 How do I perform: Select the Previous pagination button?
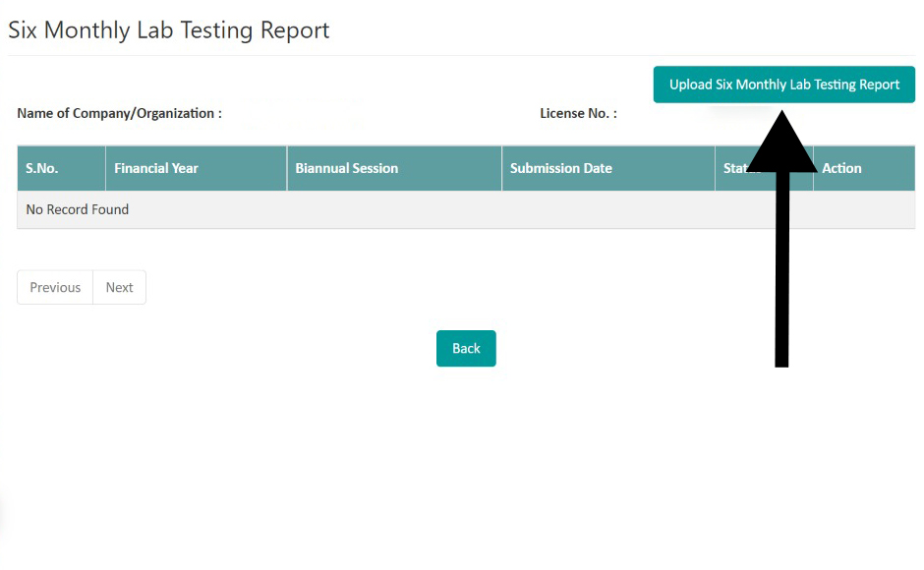[55, 287]
